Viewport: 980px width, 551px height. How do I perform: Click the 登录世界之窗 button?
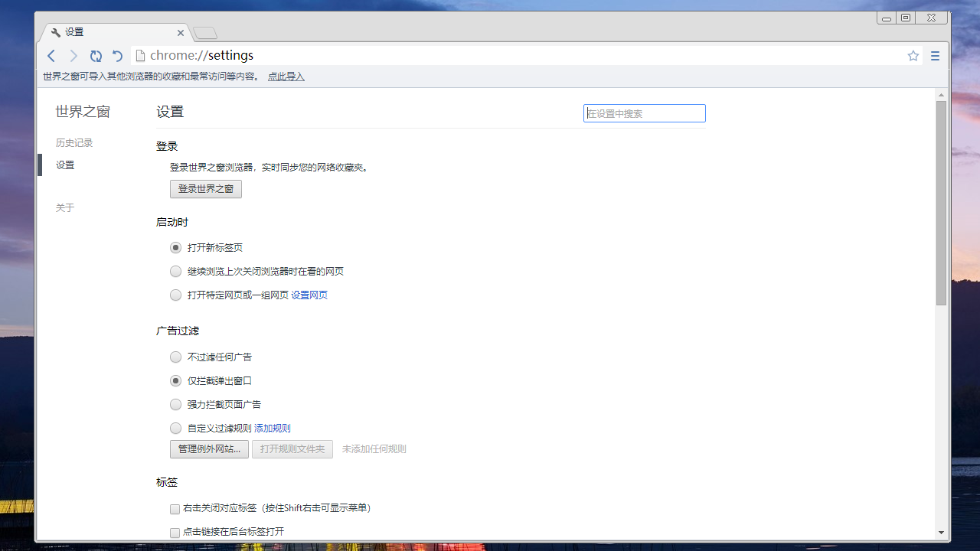tap(205, 189)
